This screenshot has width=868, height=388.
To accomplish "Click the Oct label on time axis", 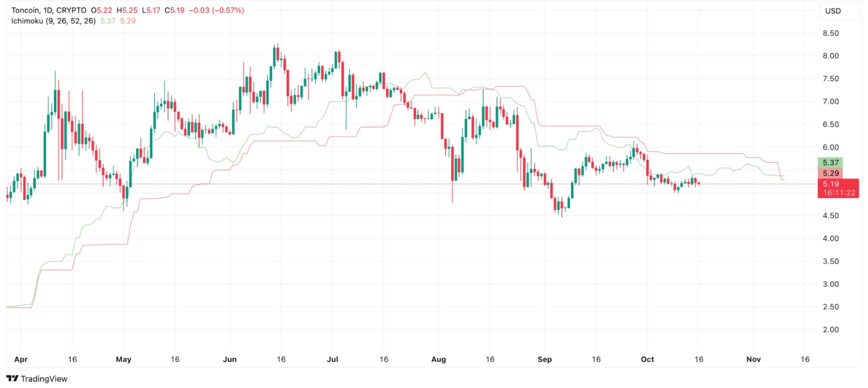I will 647,359.
